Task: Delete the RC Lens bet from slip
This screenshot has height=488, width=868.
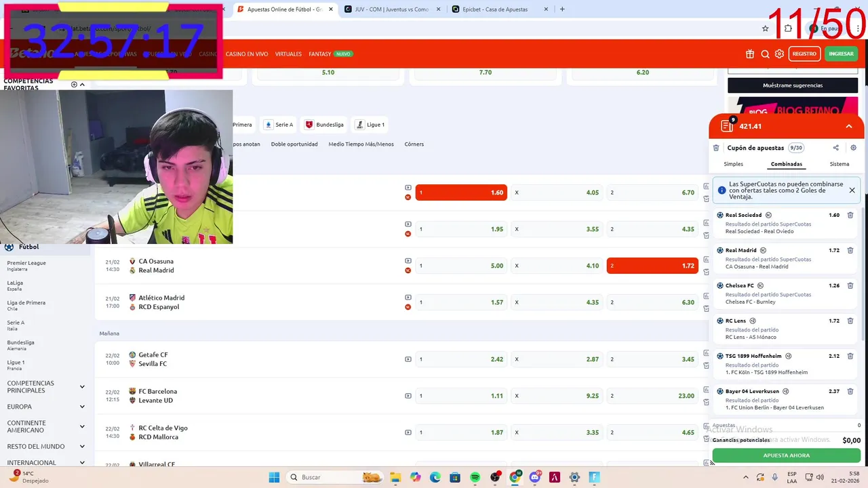Action: pos(850,321)
